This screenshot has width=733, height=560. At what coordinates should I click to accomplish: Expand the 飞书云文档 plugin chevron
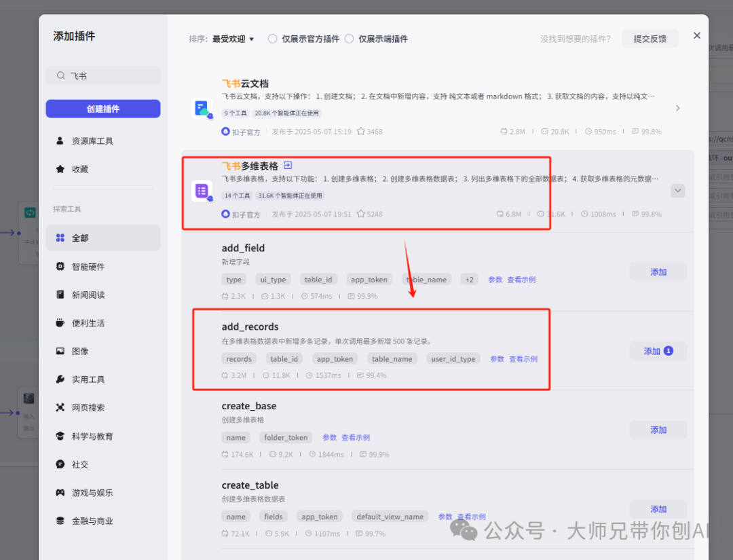pyautogui.click(x=678, y=108)
